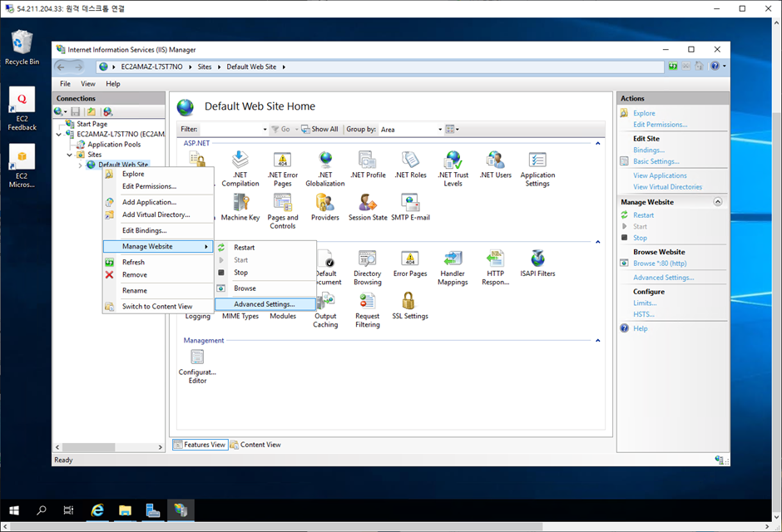Open the .NET Globalization feature
Viewport: 782px width, 532px height.
click(325, 169)
